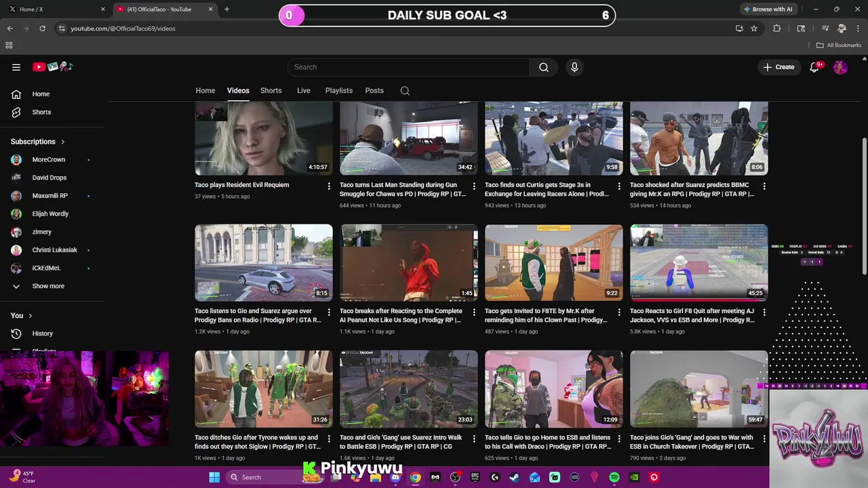Open options menu for Last Man Standing video
The image size is (868, 488).
coord(474,186)
